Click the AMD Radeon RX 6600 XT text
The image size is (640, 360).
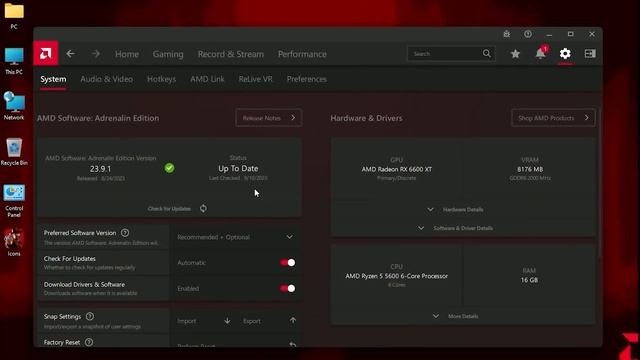click(x=396, y=169)
